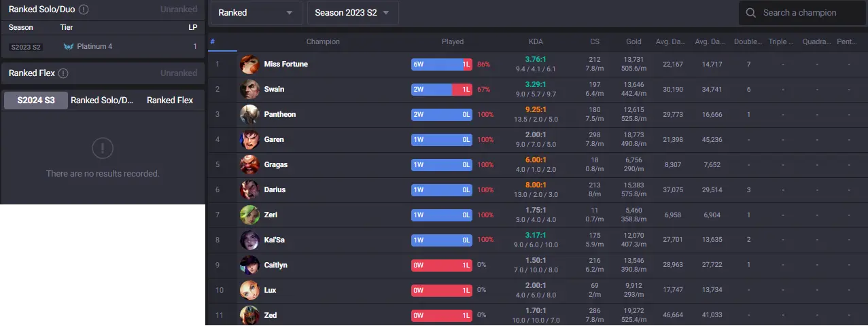Click the Zeri champion icon
The width and height of the screenshot is (868, 328).
tap(249, 215)
